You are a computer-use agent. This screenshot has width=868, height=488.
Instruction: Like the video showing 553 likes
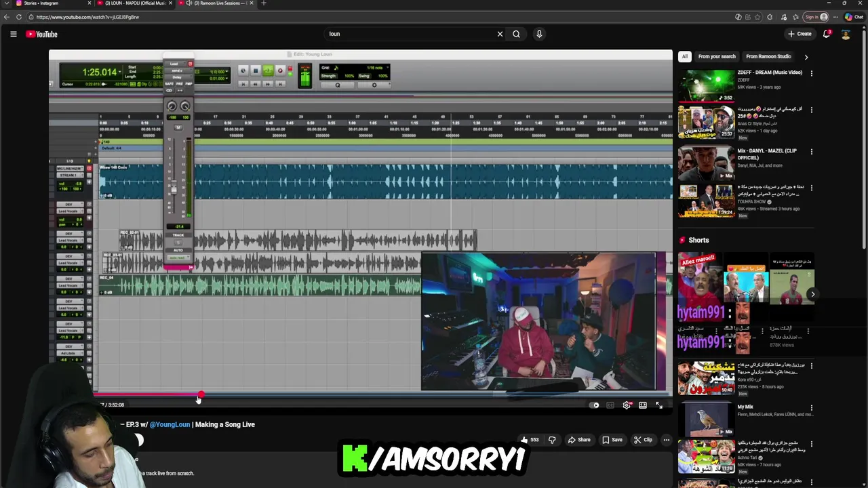click(x=529, y=440)
